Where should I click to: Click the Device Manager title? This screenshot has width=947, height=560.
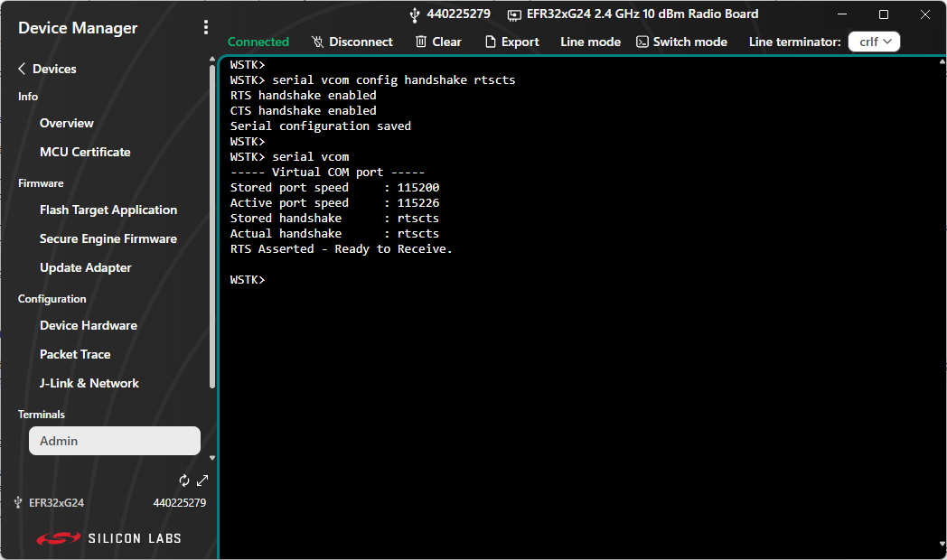click(x=78, y=28)
